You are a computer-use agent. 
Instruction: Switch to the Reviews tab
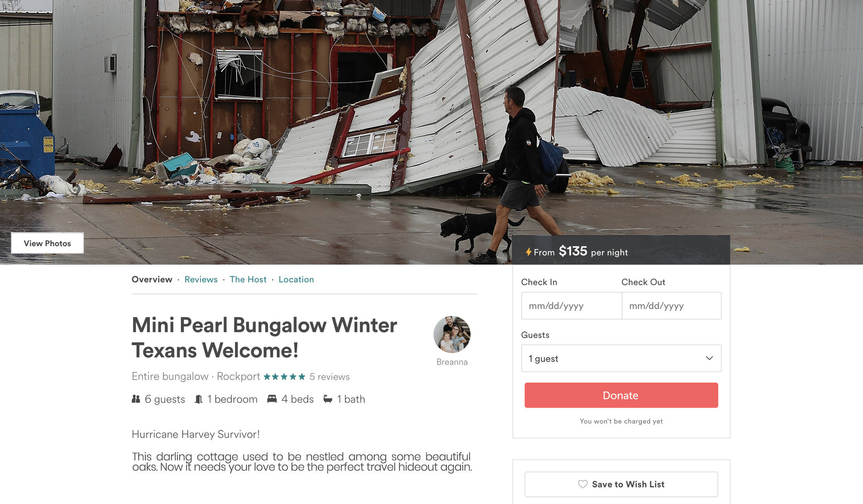[201, 279]
